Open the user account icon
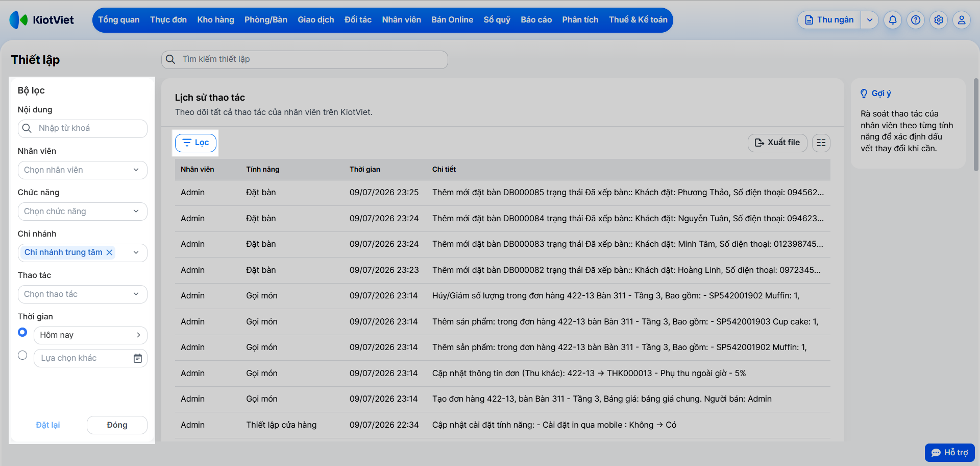This screenshot has height=466, width=980. pyautogui.click(x=962, y=20)
